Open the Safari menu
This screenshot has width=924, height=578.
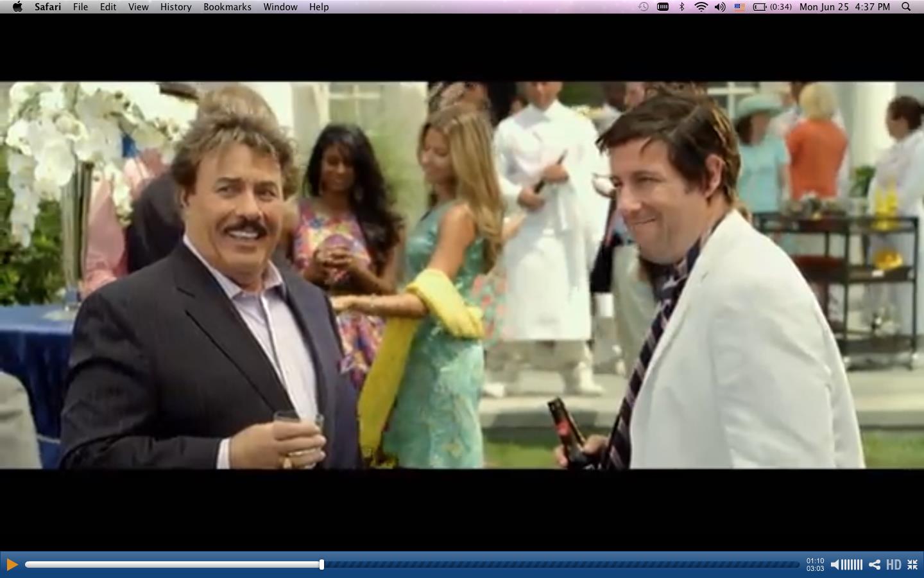pos(47,6)
